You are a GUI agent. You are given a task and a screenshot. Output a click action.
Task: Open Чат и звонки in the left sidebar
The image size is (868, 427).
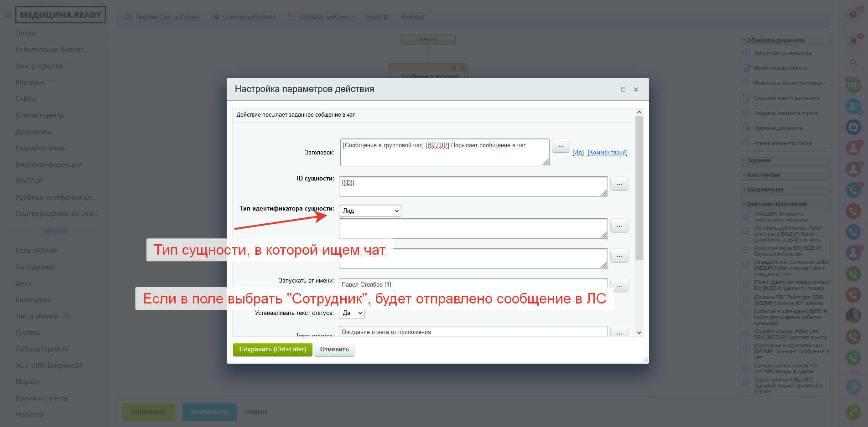point(37,316)
